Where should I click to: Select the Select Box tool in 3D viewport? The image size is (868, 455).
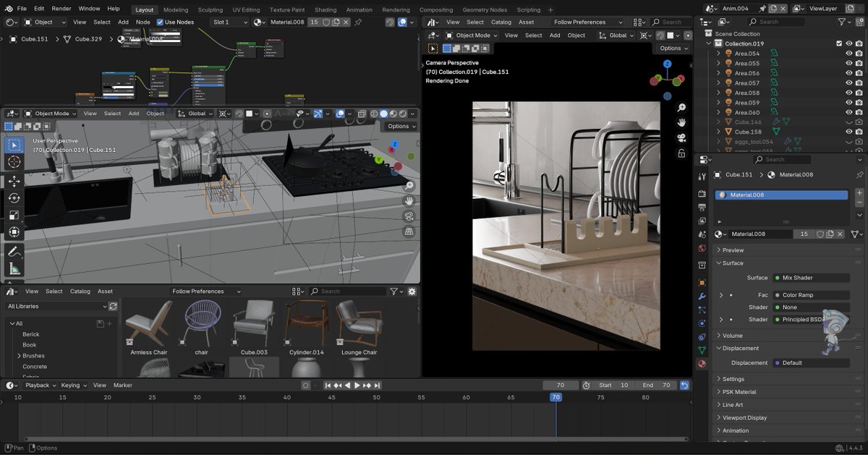pyautogui.click(x=14, y=145)
